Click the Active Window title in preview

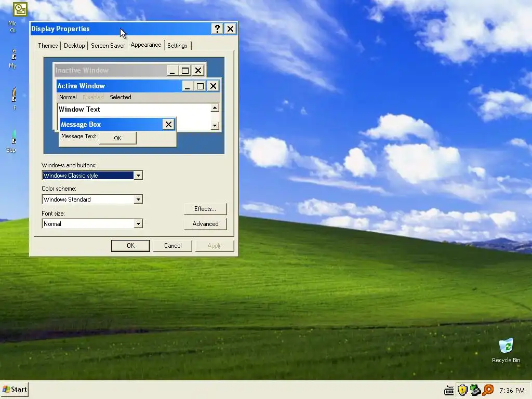tap(81, 86)
